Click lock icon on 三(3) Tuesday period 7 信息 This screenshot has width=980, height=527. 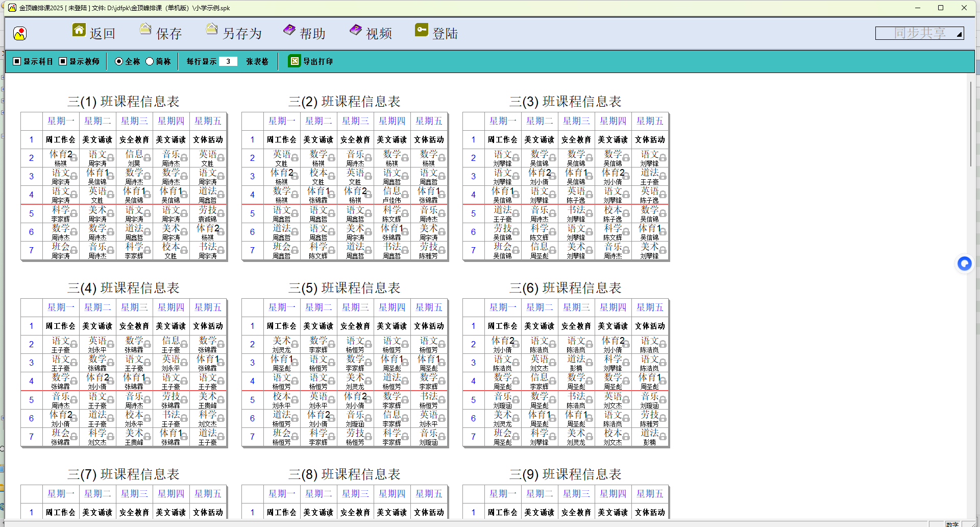click(x=553, y=250)
